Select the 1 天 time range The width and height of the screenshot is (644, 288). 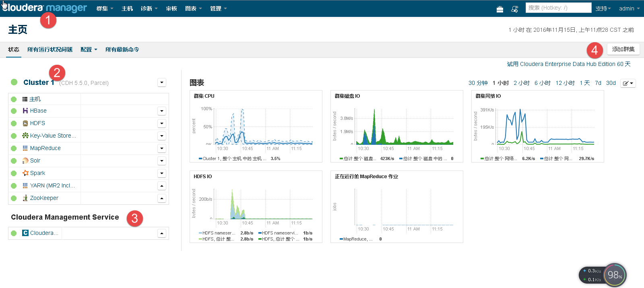click(584, 83)
